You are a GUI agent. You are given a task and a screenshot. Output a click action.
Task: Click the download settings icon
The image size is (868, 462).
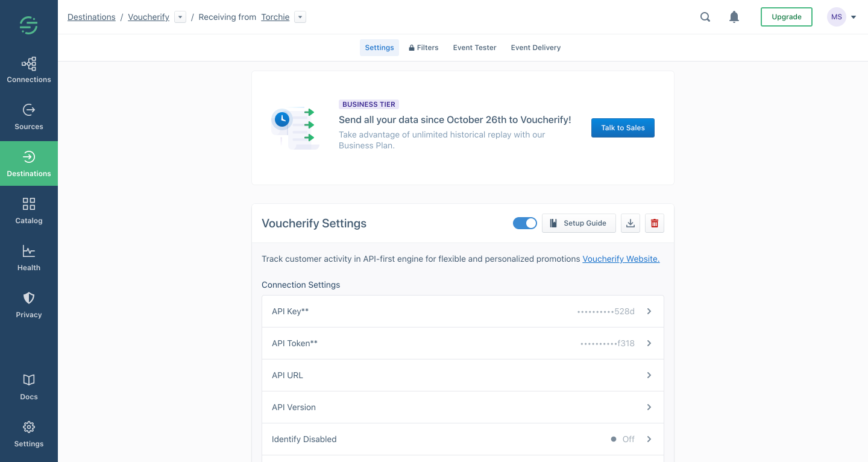(x=631, y=223)
